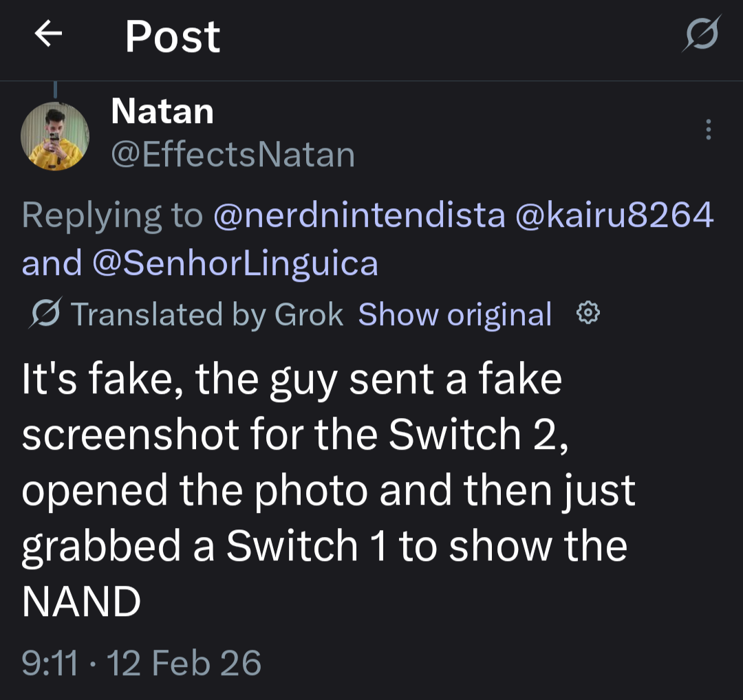Tap the back arrow
This screenshot has width=743, height=700.
(48, 35)
